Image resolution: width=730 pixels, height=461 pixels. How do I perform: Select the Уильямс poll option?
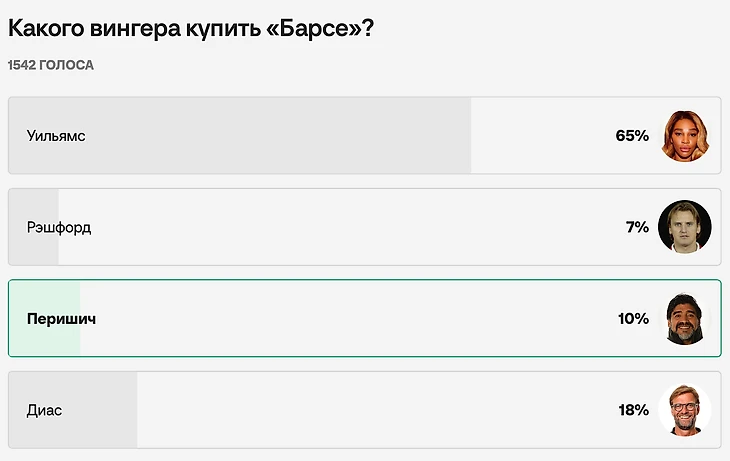tap(365, 136)
